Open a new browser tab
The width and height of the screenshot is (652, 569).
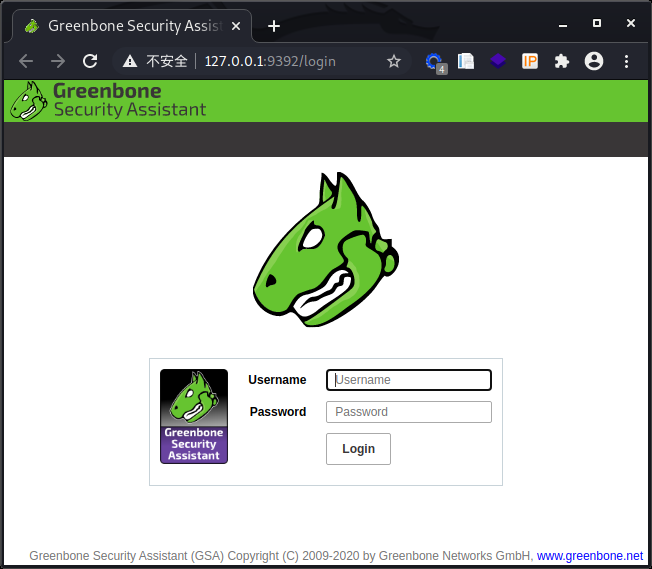click(x=274, y=26)
